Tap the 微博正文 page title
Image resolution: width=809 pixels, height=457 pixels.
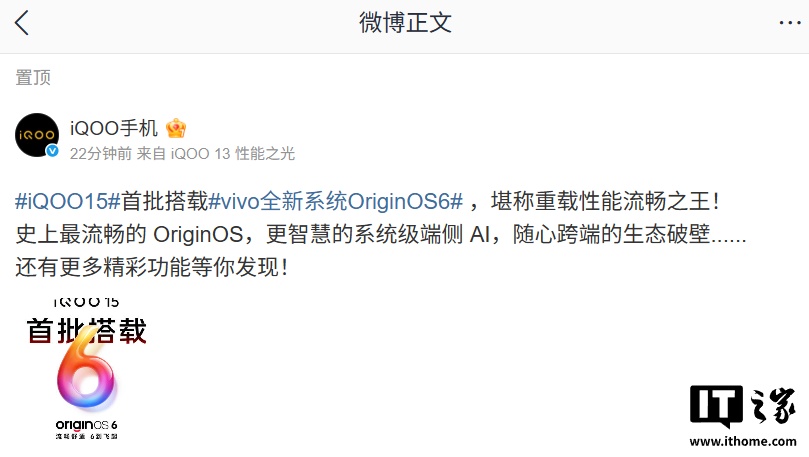pos(406,23)
